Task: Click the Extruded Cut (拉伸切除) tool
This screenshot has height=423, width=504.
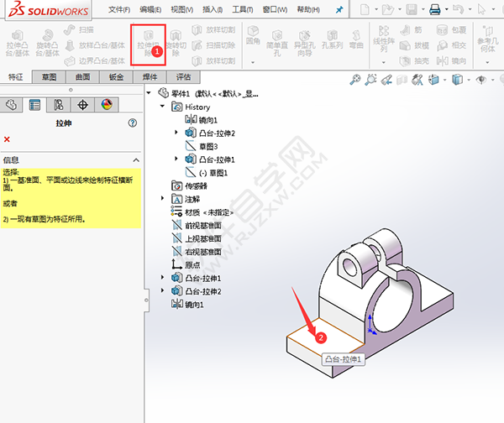Action: point(148,44)
